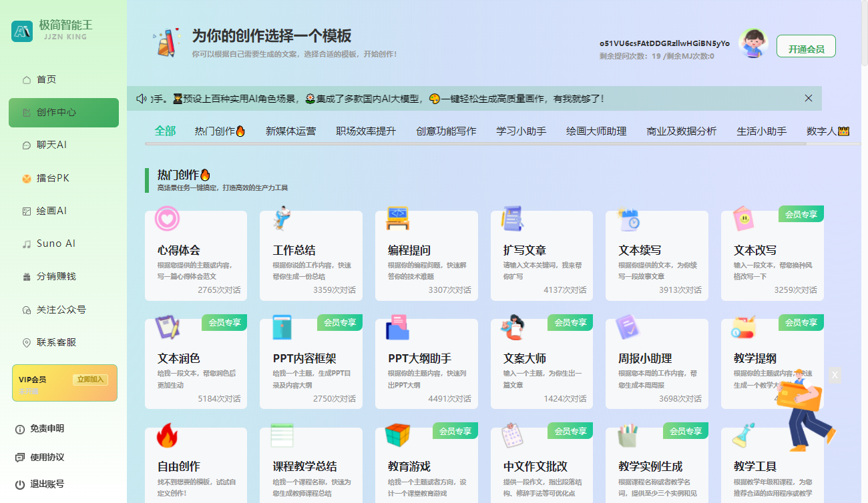This screenshot has width=868, height=503.
Task: Click the 文本续写 calendar clock icon
Action: pyautogui.click(x=628, y=218)
